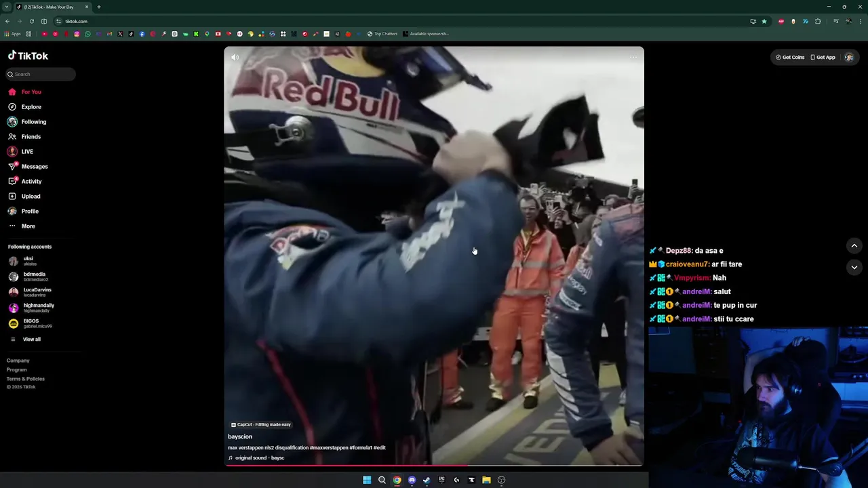Open the Following feed
Image resolution: width=868 pixels, height=488 pixels.
27,122
